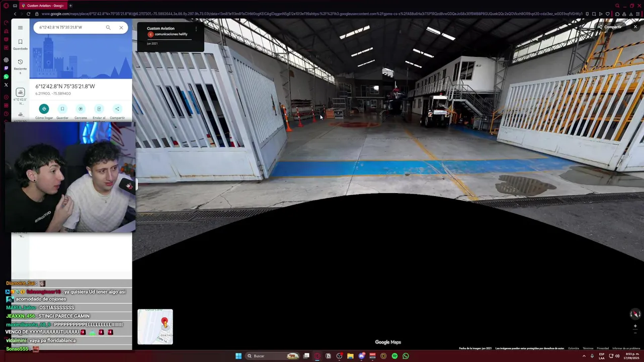Zoom in with the plus button
Image resolution: width=644 pixels, height=362 pixels.
(x=635, y=326)
